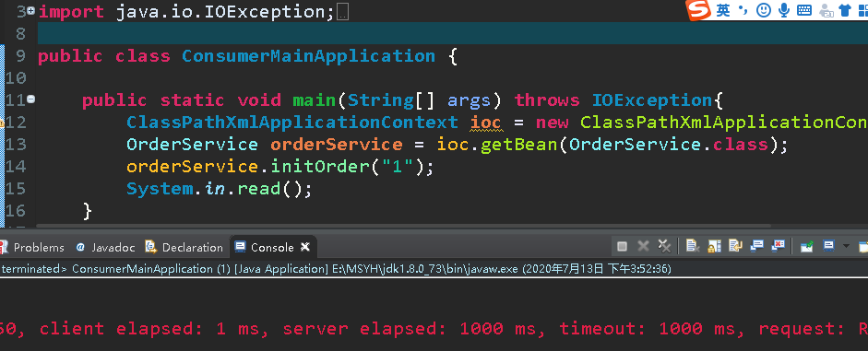Open the Sogou toolbox grid icon
Screen dimensions: 868x351
tap(862, 10)
